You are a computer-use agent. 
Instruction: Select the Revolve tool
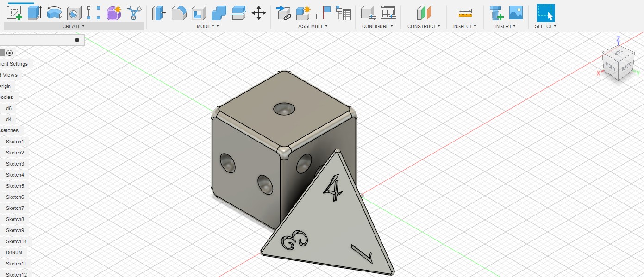[55, 13]
